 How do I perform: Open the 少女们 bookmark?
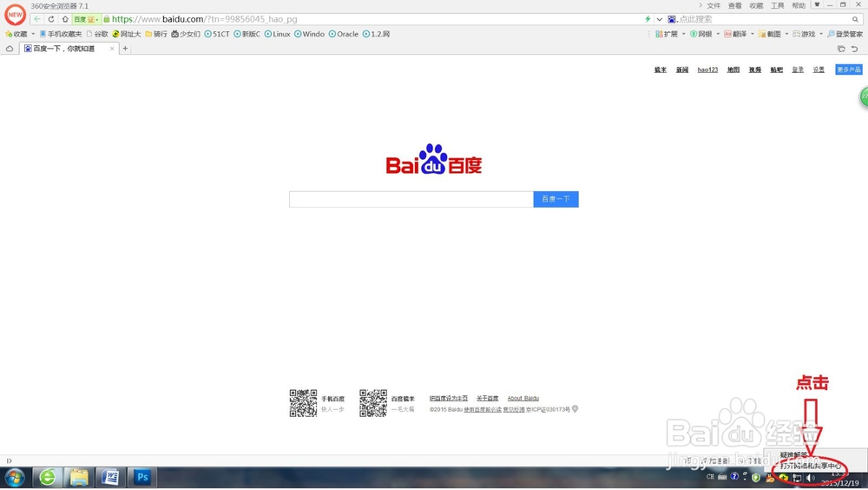coord(186,34)
